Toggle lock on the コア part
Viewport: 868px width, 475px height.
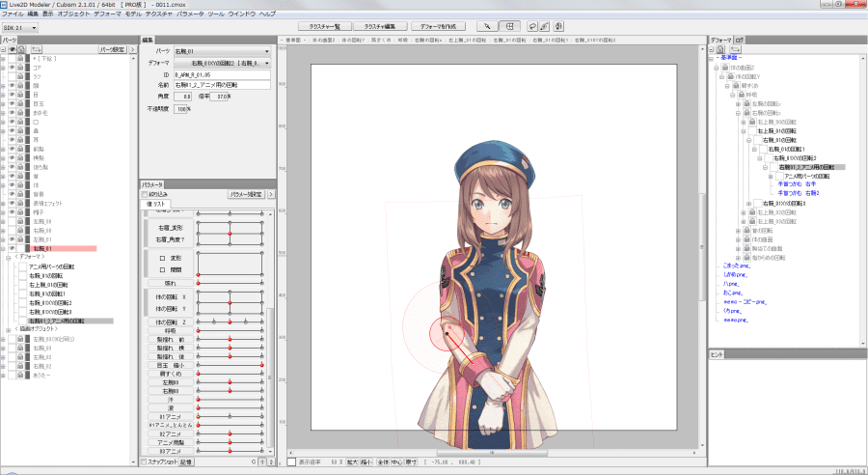pos(20,68)
